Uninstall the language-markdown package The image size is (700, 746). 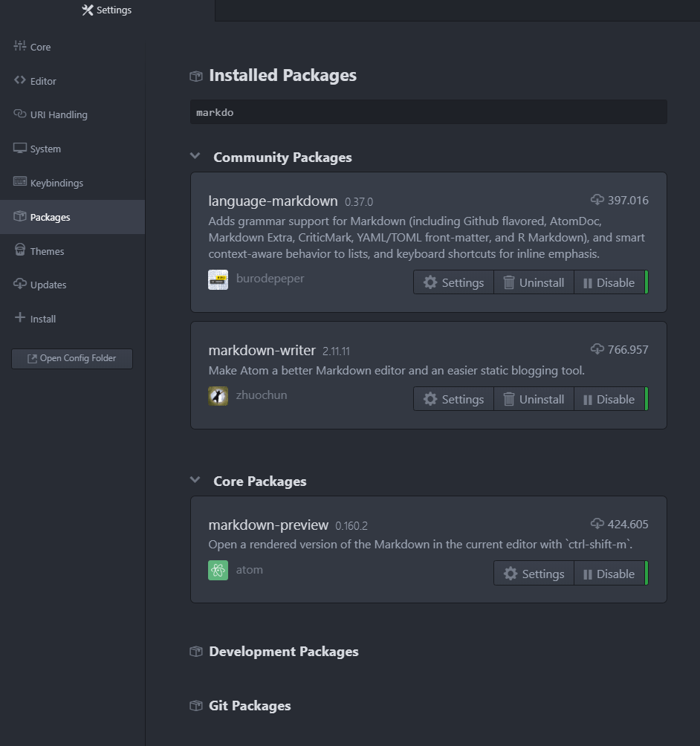534,282
